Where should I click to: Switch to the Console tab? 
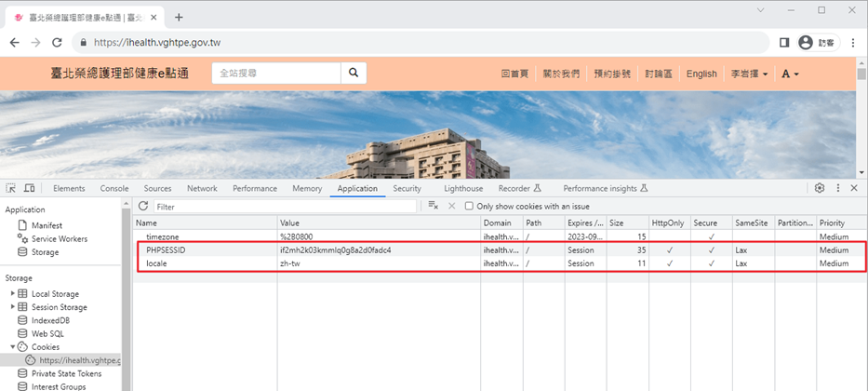[x=114, y=188]
